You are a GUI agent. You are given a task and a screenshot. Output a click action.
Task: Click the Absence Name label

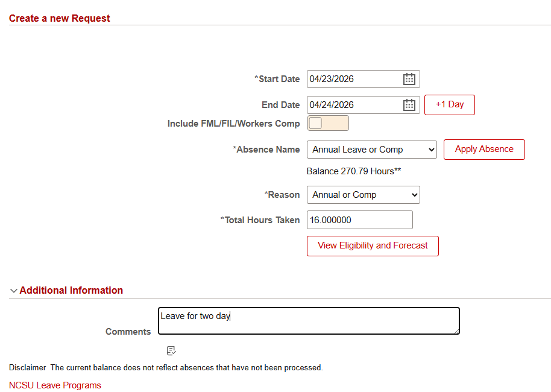pyautogui.click(x=266, y=150)
